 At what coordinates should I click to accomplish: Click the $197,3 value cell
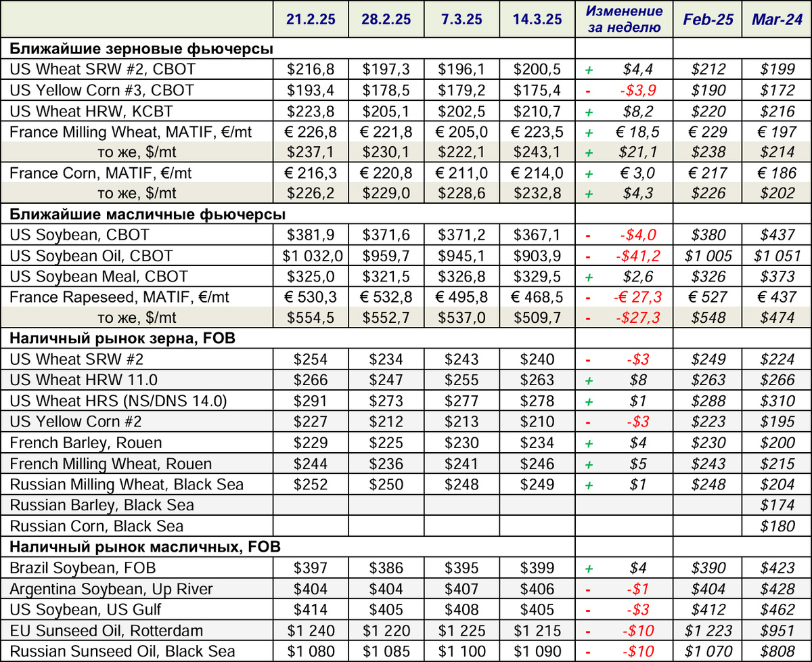386,70
